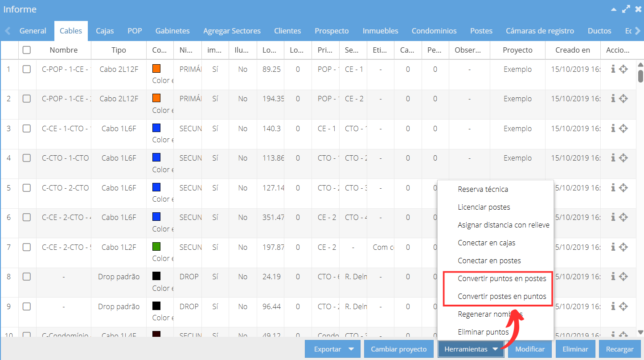Open the Herramientas tools dropdown

[x=471, y=349]
